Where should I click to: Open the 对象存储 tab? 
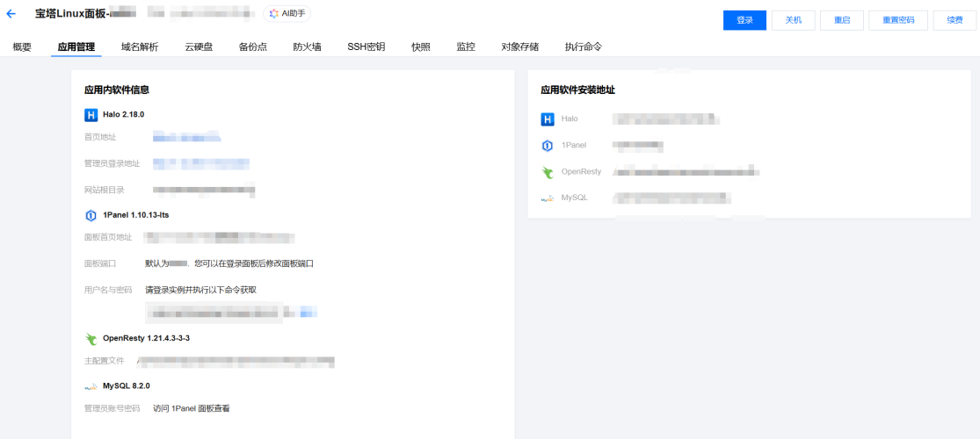520,47
